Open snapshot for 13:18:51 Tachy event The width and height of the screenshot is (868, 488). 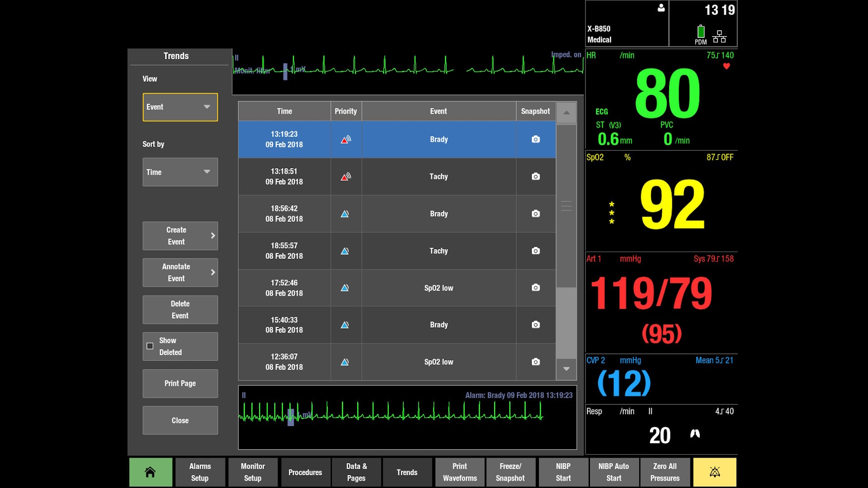tap(536, 176)
